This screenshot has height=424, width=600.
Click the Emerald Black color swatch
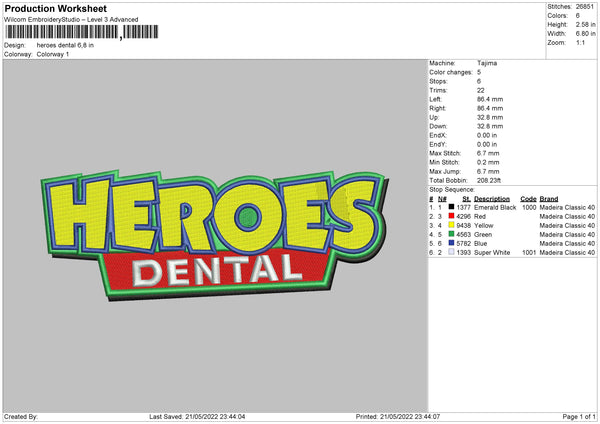point(451,207)
